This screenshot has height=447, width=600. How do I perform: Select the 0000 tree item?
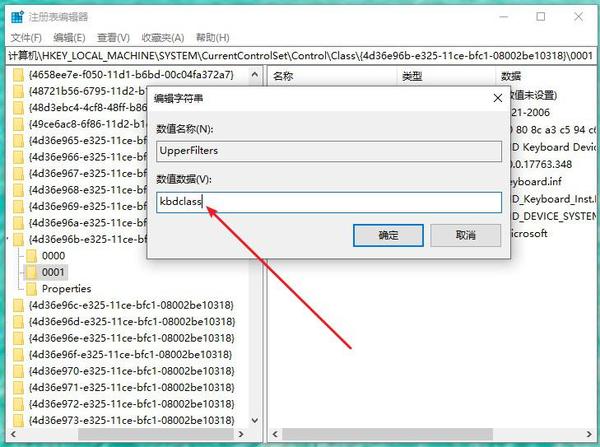pos(54,256)
